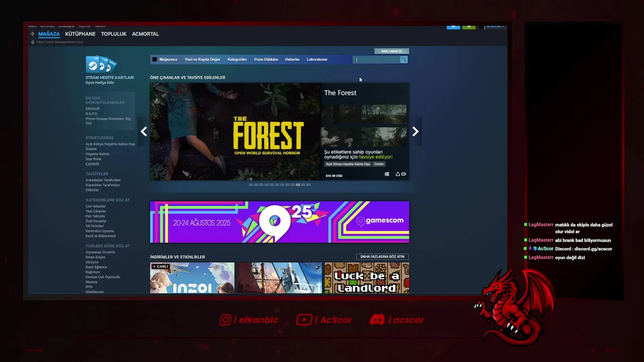This screenshot has width=644, height=362.
Task: Browse the Erken Erişim genre
Action: (96, 257)
